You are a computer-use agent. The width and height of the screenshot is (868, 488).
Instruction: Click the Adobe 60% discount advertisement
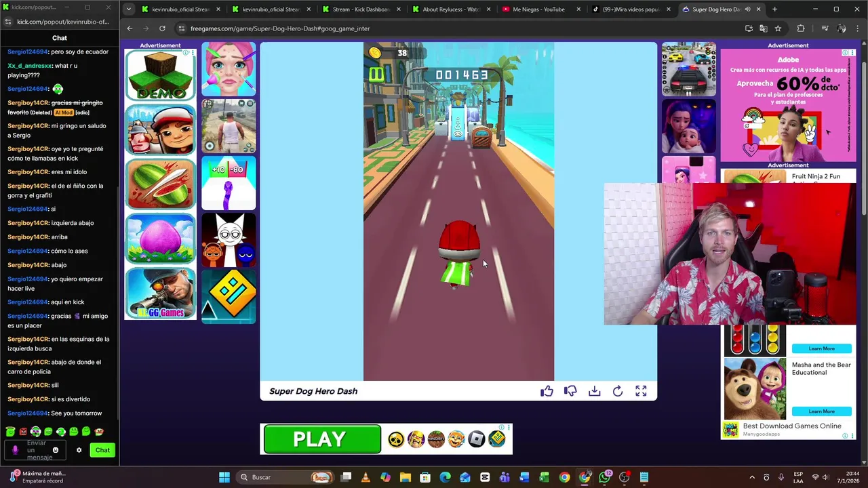788,105
